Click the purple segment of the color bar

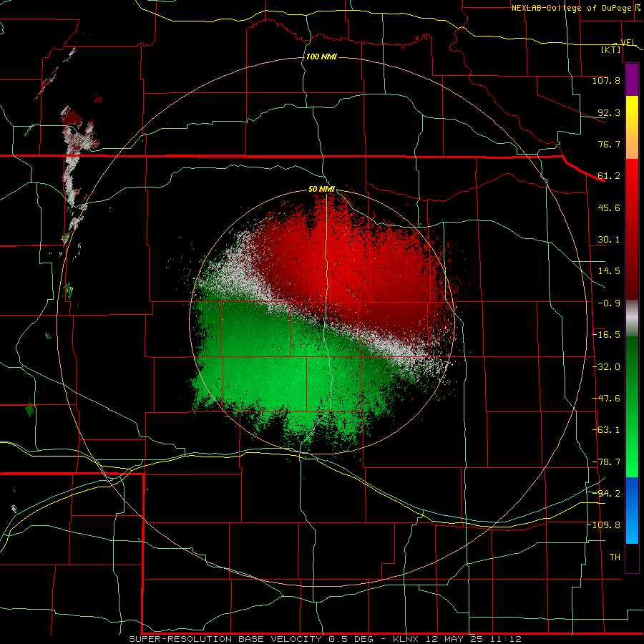tap(632, 80)
